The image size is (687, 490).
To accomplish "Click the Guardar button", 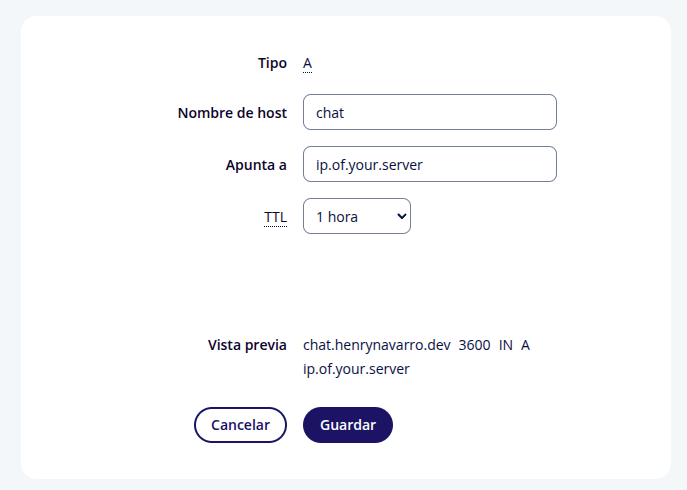I will tap(348, 425).
